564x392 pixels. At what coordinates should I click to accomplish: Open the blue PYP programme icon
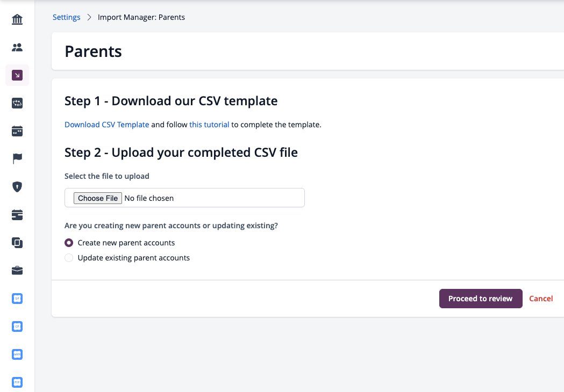[17, 382]
